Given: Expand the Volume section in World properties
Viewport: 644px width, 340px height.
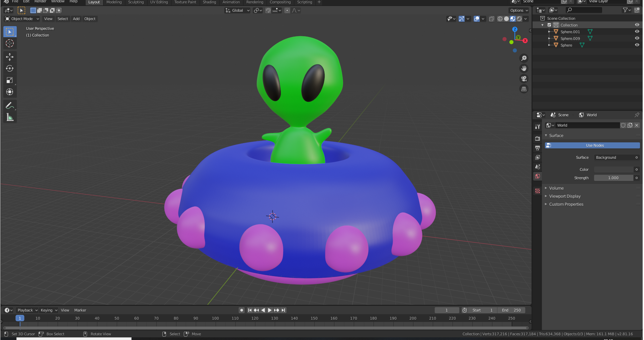Looking at the screenshot, I should [557, 188].
